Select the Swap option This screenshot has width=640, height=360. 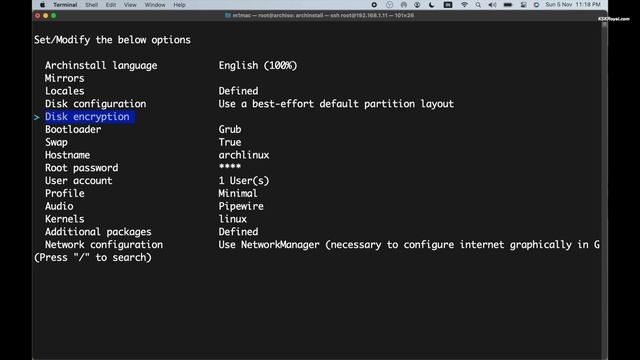pyautogui.click(x=56, y=142)
